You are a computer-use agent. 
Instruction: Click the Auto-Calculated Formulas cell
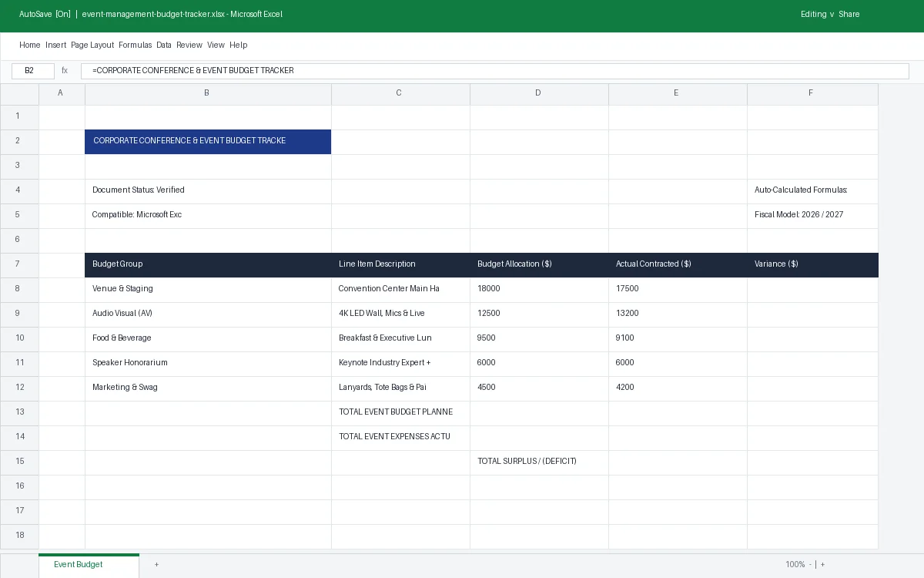tap(812, 191)
